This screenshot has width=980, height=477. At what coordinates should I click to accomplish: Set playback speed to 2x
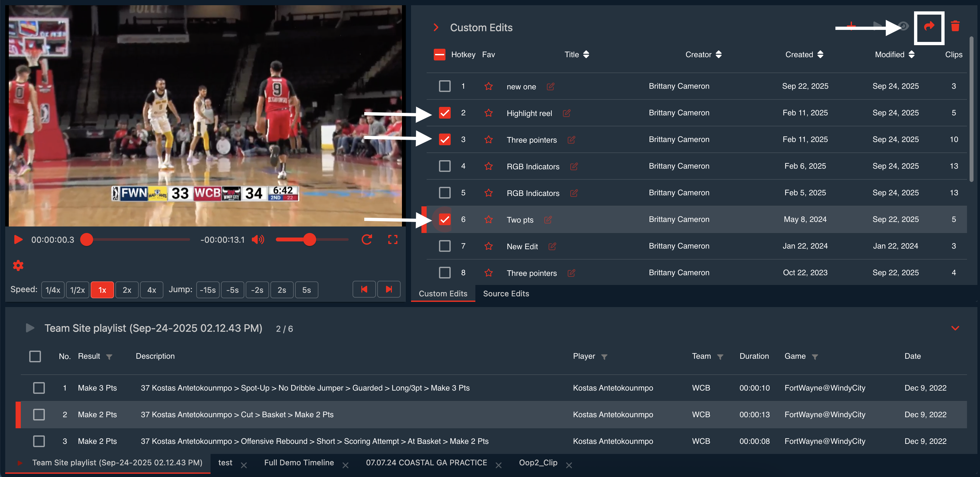click(x=127, y=290)
